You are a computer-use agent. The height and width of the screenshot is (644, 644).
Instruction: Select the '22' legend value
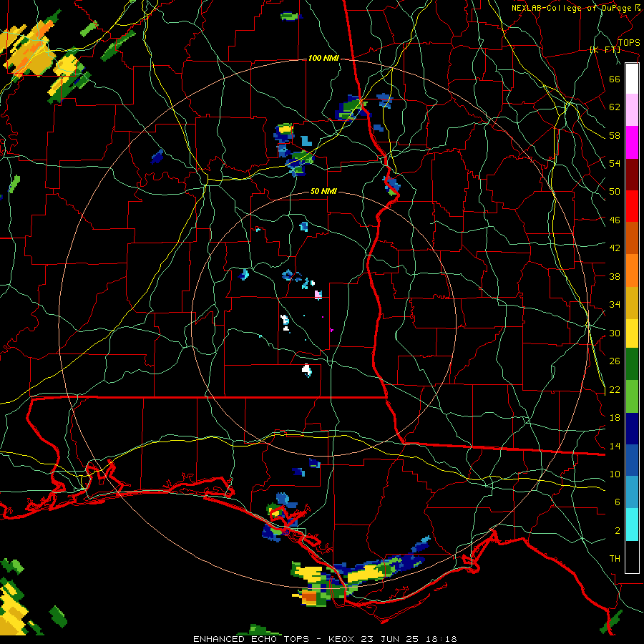pos(615,389)
